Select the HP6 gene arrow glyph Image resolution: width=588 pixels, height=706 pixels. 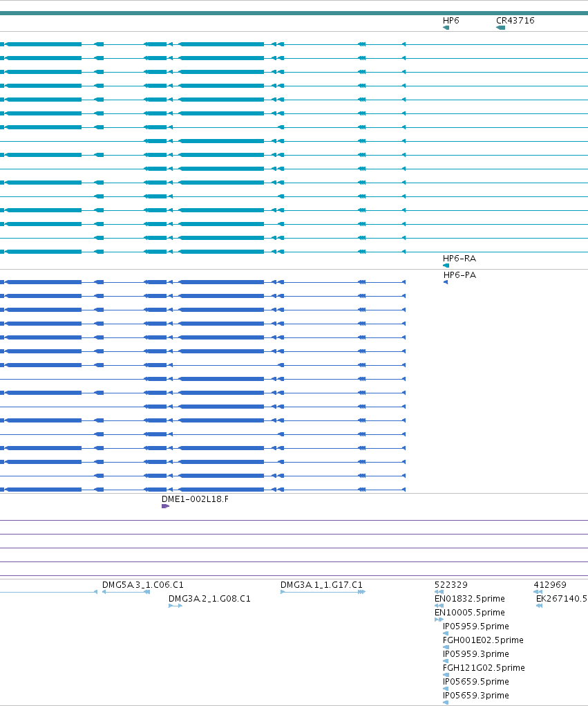point(446,28)
